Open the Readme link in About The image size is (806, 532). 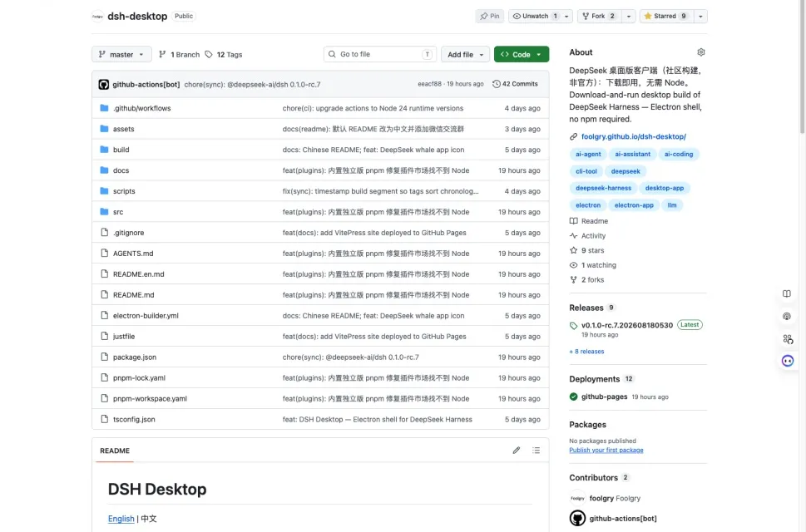click(589, 221)
